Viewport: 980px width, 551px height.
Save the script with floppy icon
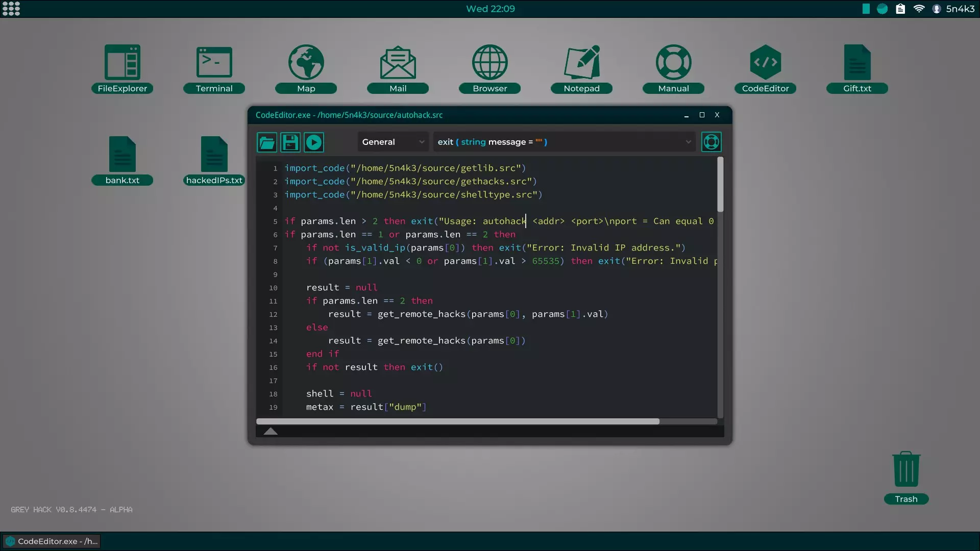(x=290, y=142)
